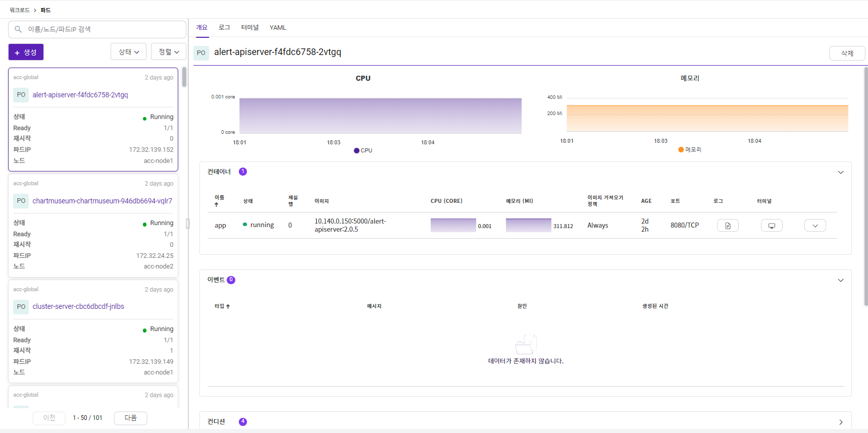Screen dimensions: 868x433
Task: Toggle CPU legend marker in chart
Action: 356,150
